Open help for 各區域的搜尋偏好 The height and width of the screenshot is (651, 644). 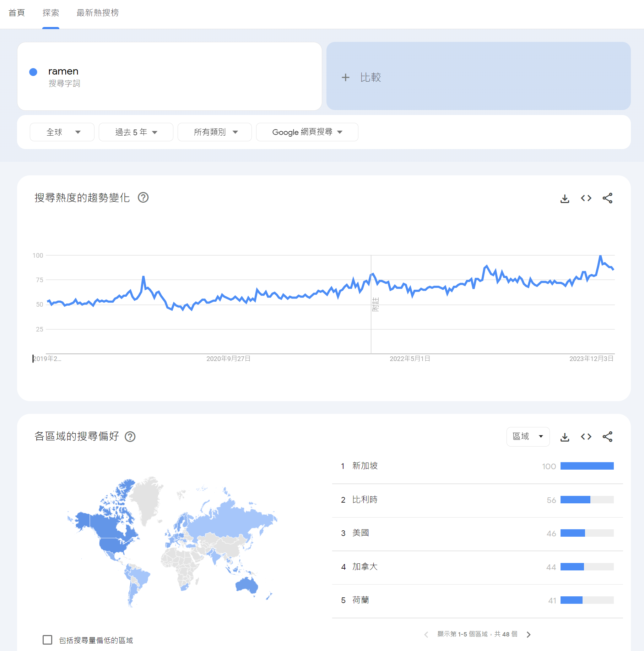coord(130,437)
